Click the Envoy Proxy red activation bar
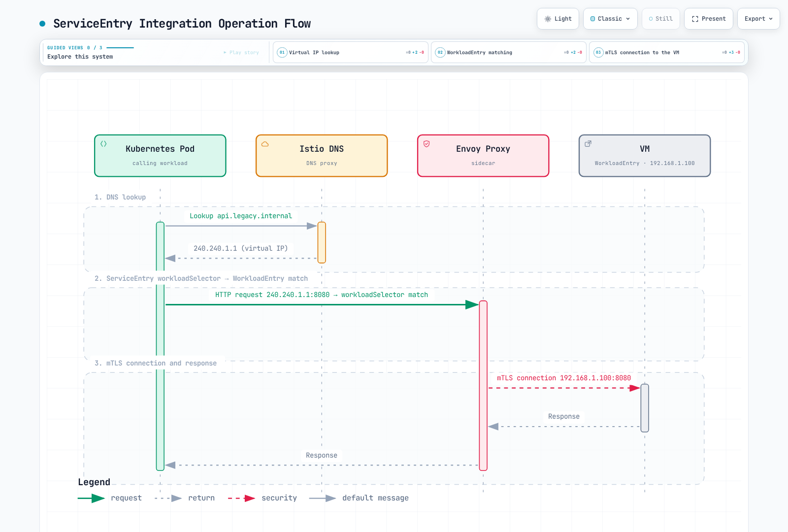The image size is (788, 532). 483,385
